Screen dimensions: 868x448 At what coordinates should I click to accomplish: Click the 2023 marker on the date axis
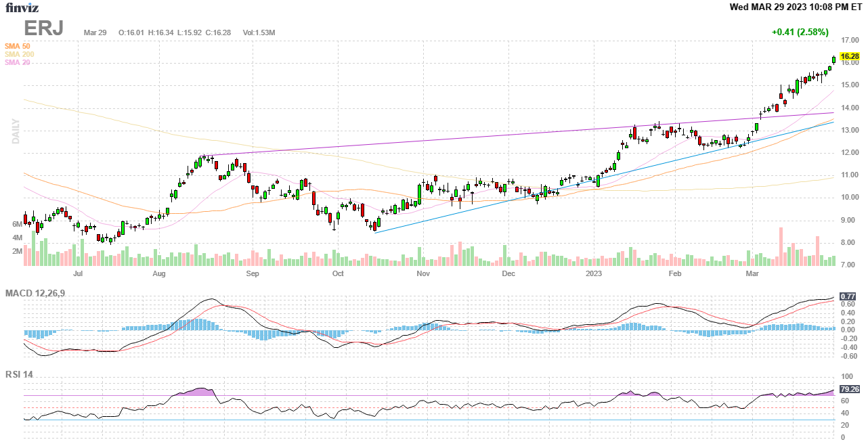click(x=594, y=273)
